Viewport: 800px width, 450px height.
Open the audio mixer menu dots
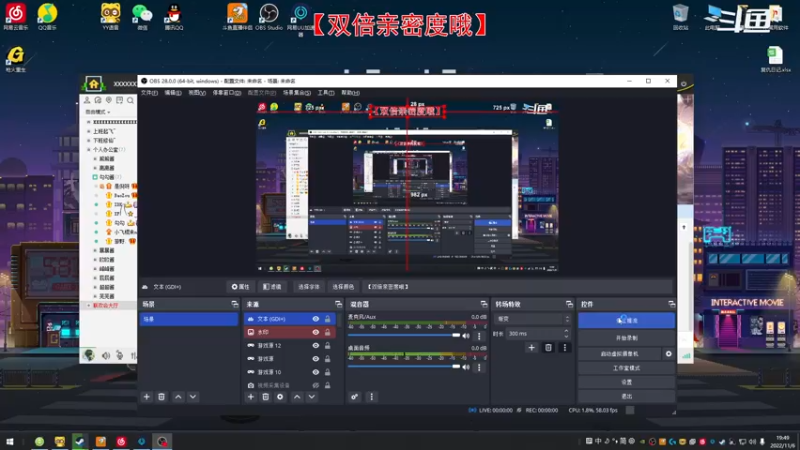[x=371, y=396]
